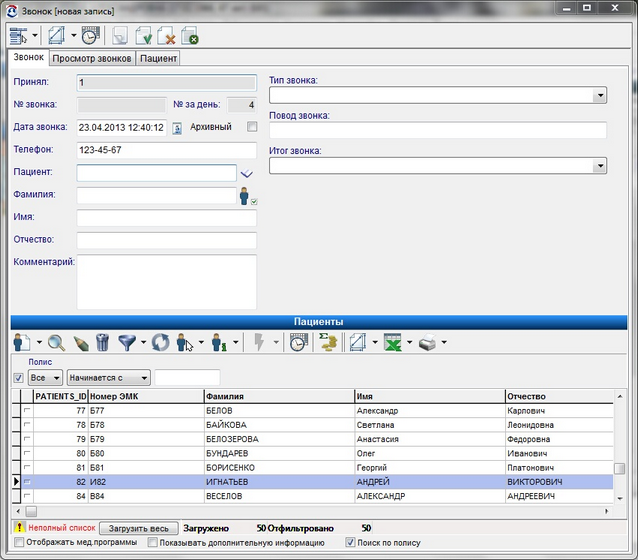Expand arrow next to printer icon
Viewport: 638px width, 560px height.
(x=444, y=342)
